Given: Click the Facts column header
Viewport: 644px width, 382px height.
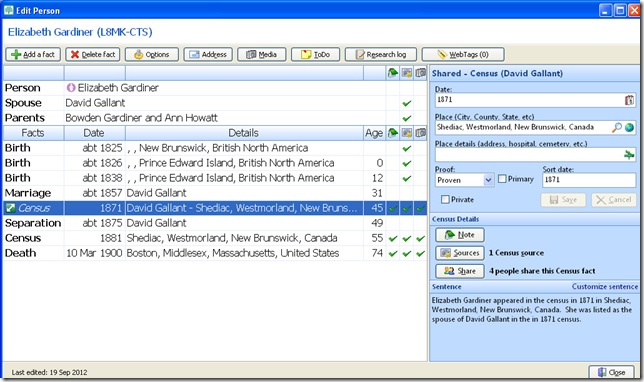Looking at the screenshot, I should tap(33, 133).
